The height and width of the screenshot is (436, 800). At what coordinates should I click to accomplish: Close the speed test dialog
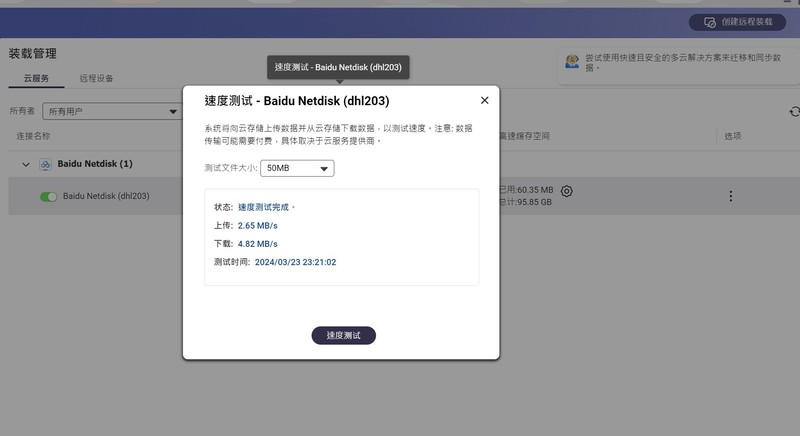coord(484,100)
